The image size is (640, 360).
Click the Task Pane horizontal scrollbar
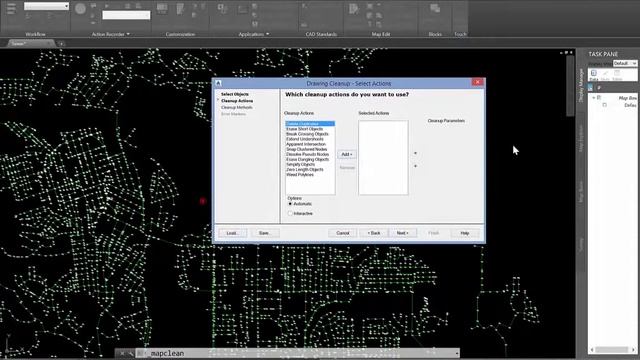coord(613,350)
